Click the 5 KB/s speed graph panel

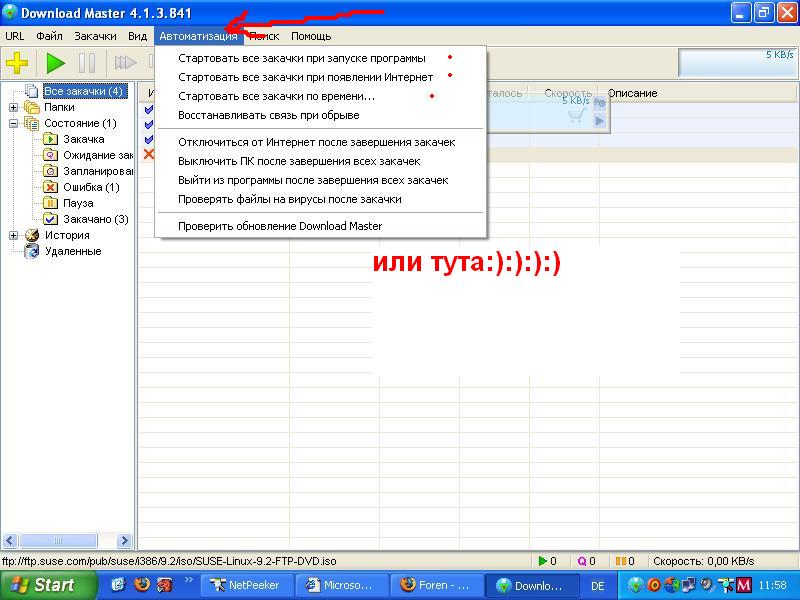pyautogui.click(x=736, y=63)
